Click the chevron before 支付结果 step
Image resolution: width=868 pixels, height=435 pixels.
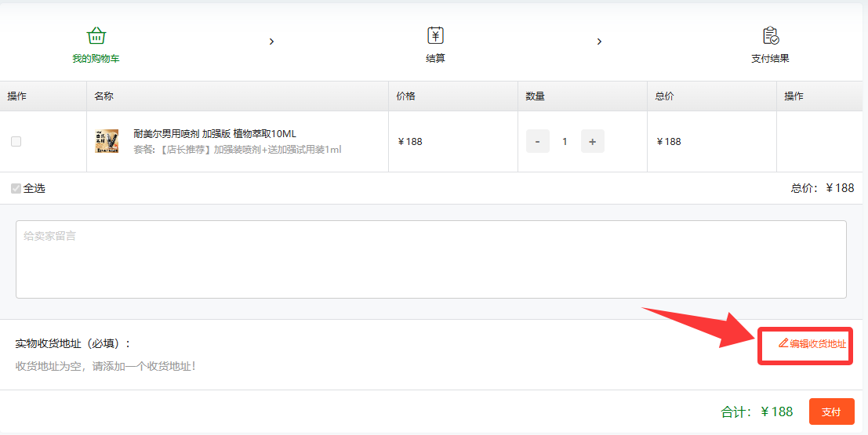[599, 42]
